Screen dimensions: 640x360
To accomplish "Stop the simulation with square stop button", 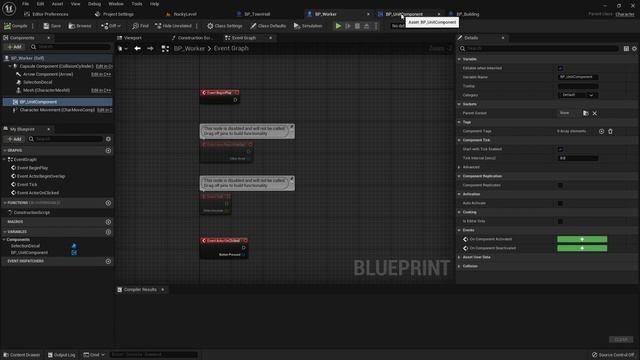I will click(357, 26).
